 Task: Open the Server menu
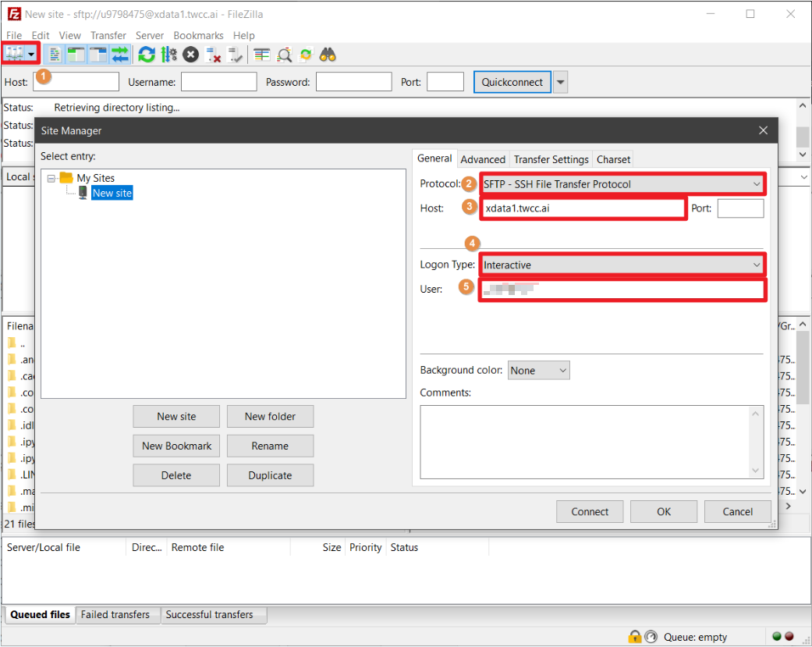click(150, 35)
